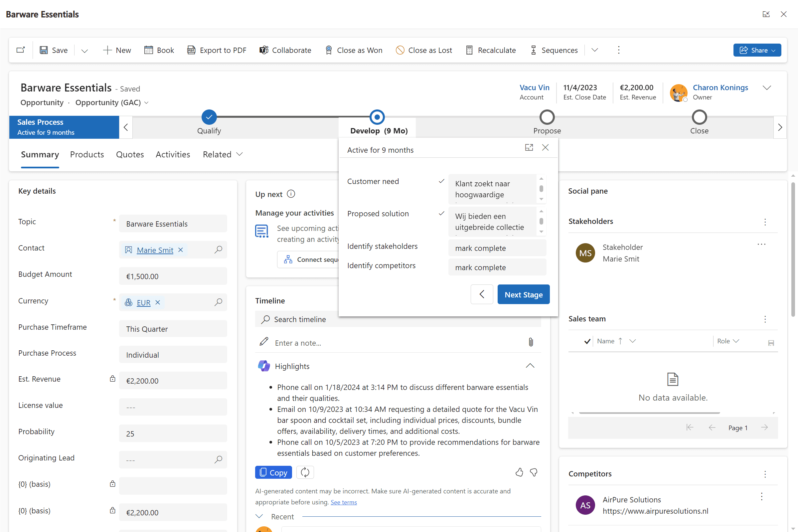Open the Related tab dropdown

(x=223, y=154)
